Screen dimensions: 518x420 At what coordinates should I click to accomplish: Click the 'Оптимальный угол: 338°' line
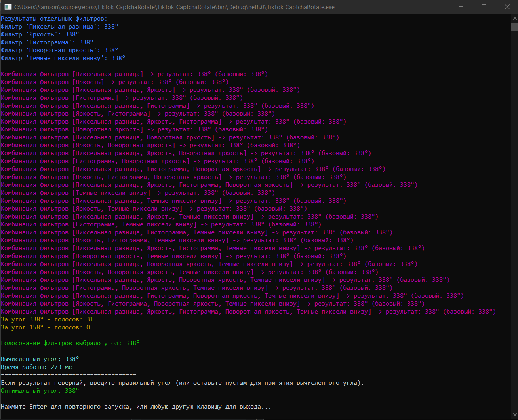[x=40, y=391]
